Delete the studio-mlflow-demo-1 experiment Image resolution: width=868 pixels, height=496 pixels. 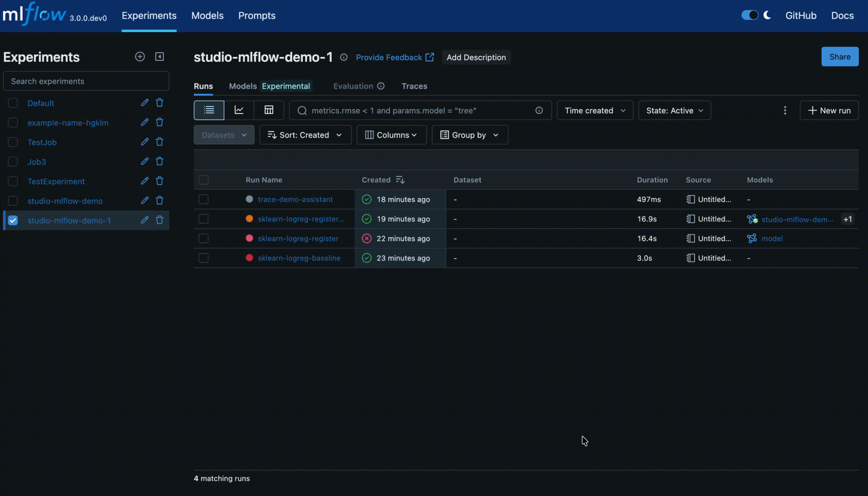[x=159, y=220]
